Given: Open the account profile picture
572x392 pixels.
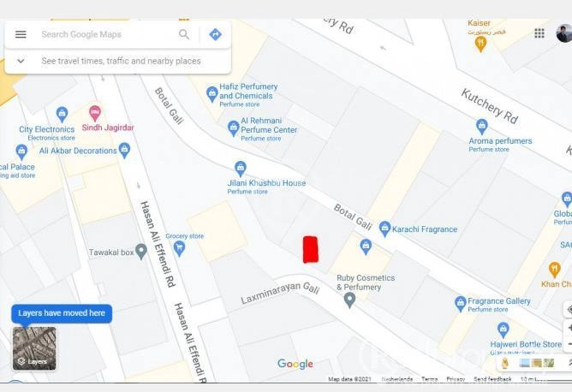Looking at the screenshot, I should pyautogui.click(x=564, y=33).
